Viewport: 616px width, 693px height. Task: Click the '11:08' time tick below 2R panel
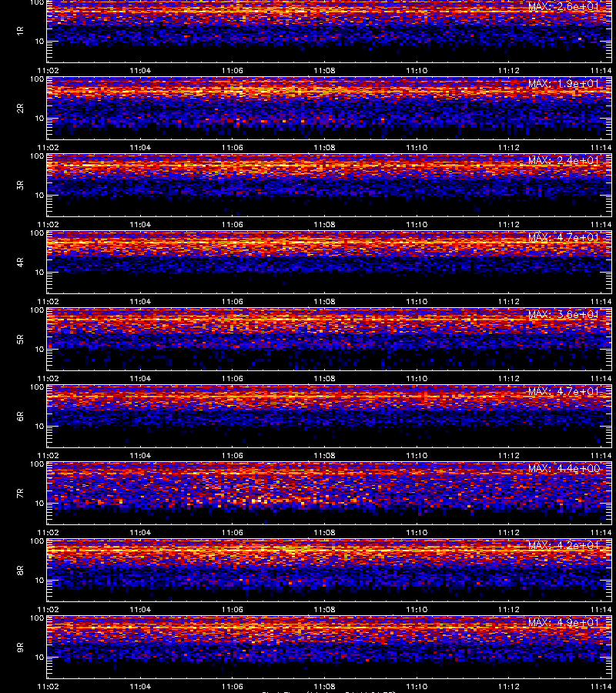click(324, 147)
